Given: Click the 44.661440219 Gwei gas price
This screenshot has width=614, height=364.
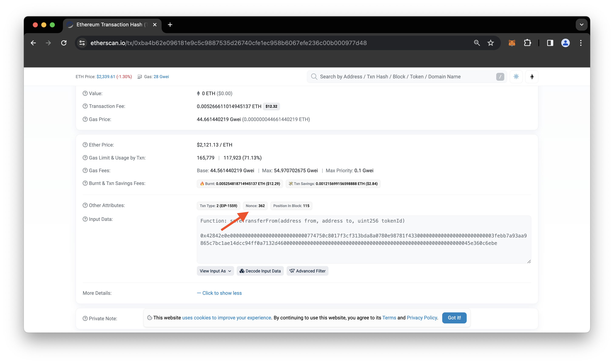Looking at the screenshot, I should 219,119.
